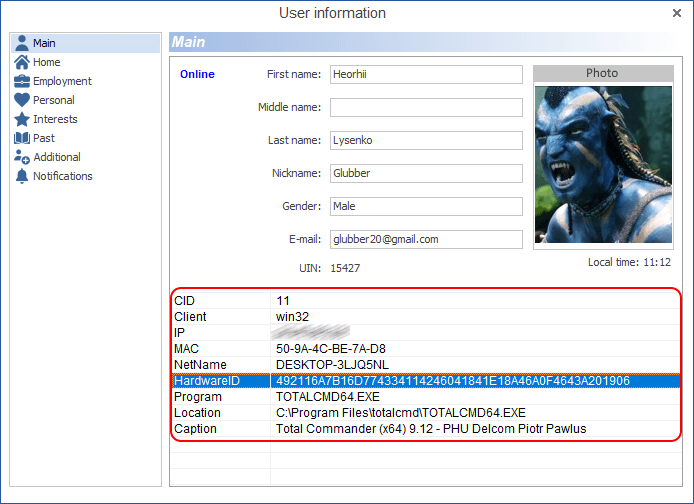Click the First name field
The height and width of the screenshot is (504, 694).
[x=426, y=74]
